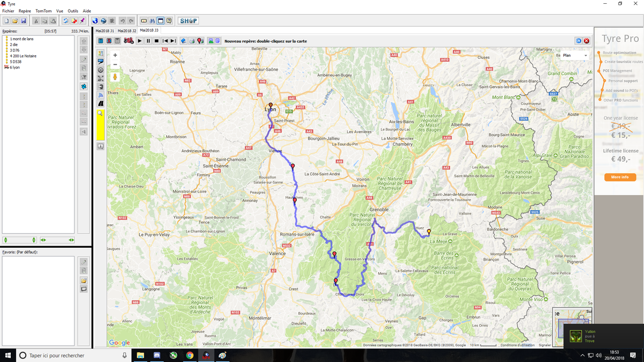Image resolution: width=644 pixels, height=362 pixels.
Task: Click the red motorcycle icon in map toolbar
Action: point(128,41)
